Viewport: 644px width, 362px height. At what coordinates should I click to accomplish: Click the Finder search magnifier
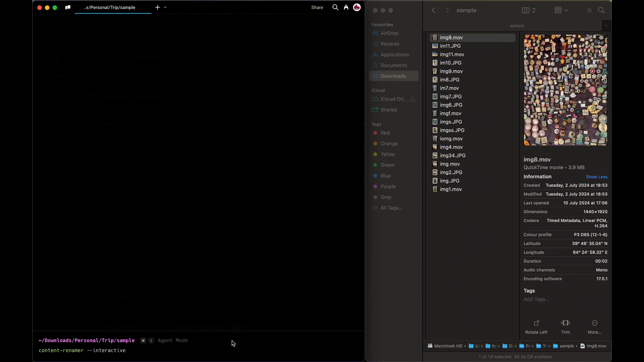click(x=601, y=10)
